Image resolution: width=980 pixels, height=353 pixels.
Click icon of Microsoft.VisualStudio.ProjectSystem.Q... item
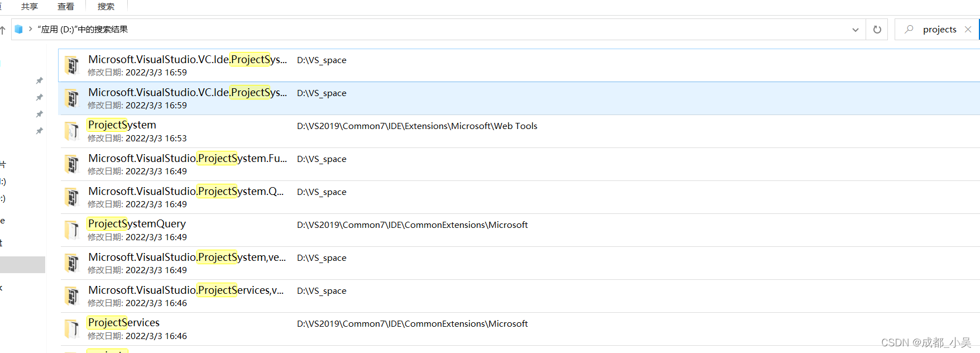71,197
